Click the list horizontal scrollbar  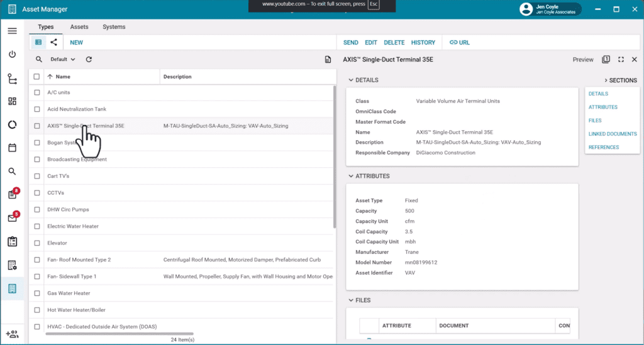(119, 334)
